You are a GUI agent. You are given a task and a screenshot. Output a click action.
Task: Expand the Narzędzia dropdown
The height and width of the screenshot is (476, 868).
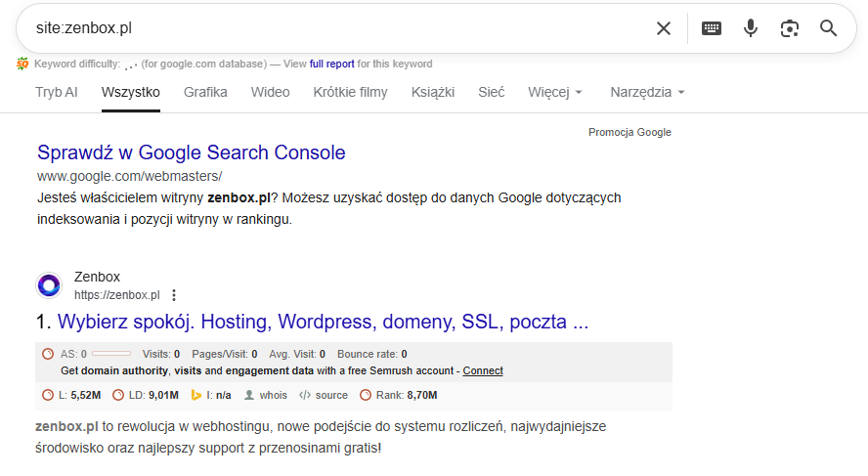[x=647, y=92]
